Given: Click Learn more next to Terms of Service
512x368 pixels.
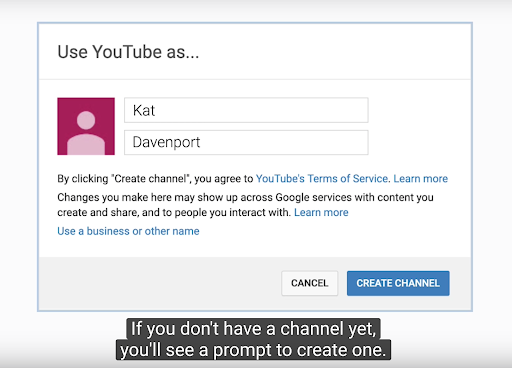Looking at the screenshot, I should (x=421, y=179).
